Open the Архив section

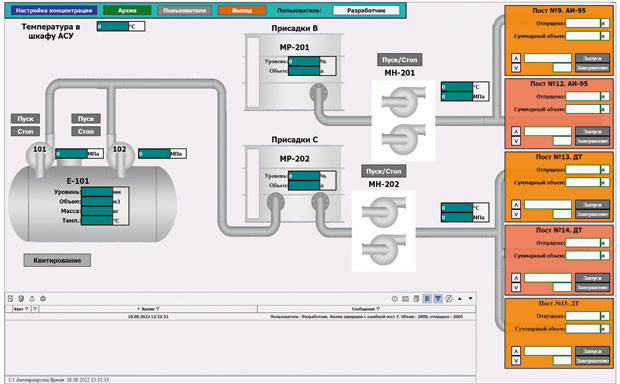click(127, 10)
